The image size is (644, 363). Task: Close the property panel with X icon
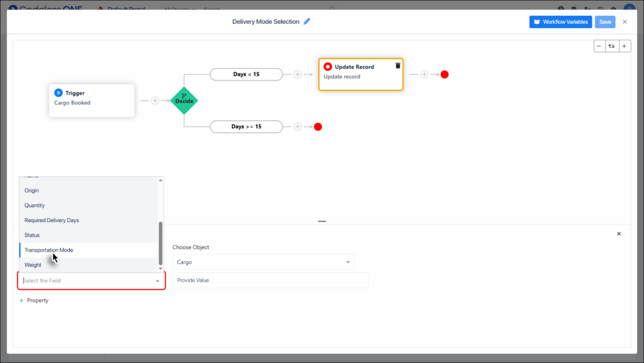(618, 234)
